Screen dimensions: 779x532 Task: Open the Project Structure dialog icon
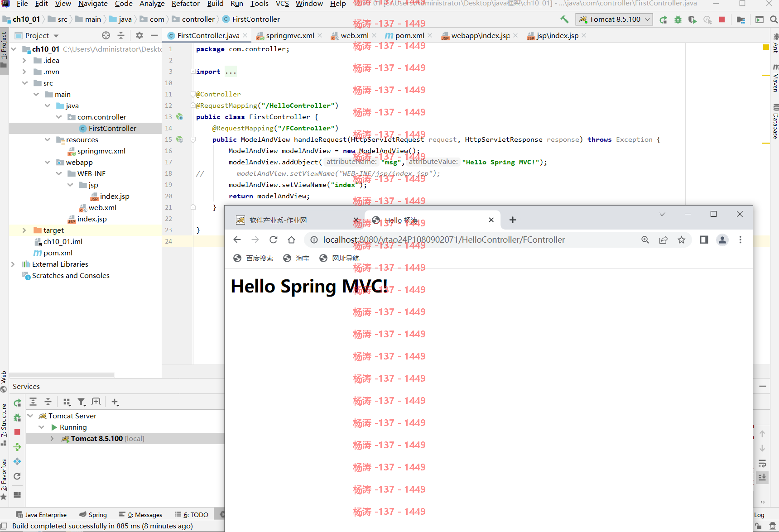coord(741,19)
